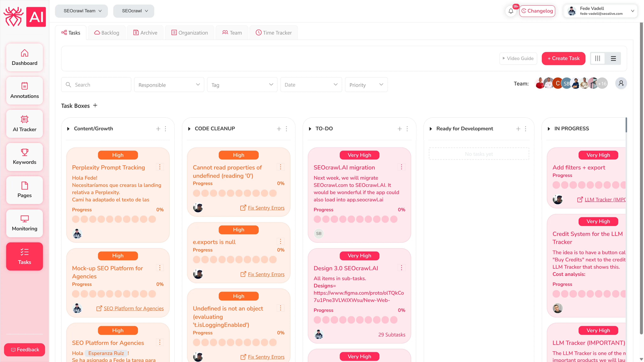Open the LLM Tracker (IMPORTANT) link
The width and height of the screenshot is (644, 362).
pyautogui.click(x=601, y=200)
